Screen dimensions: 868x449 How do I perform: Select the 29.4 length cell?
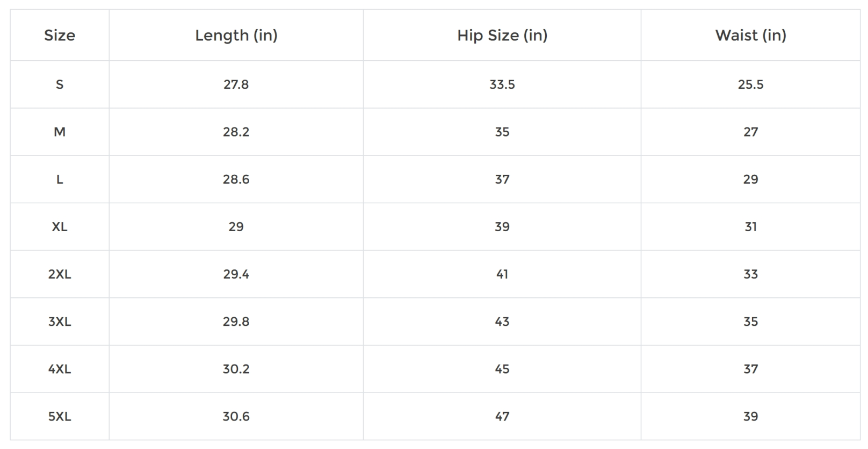pos(236,274)
